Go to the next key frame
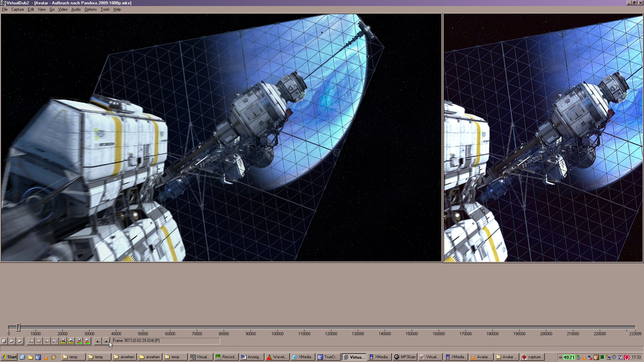This screenshot has height=362, width=644. (71, 341)
